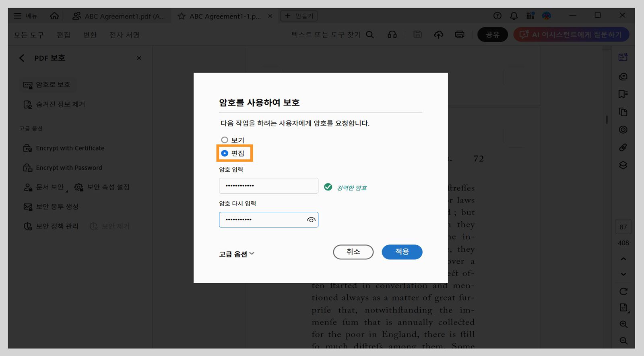Open the attachments paperclip icon
The image size is (644, 356).
click(623, 147)
